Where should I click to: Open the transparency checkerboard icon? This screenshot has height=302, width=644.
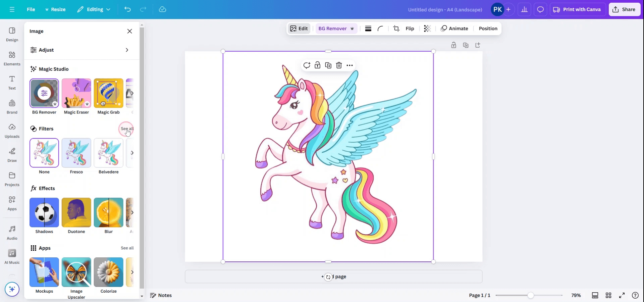pos(427,29)
